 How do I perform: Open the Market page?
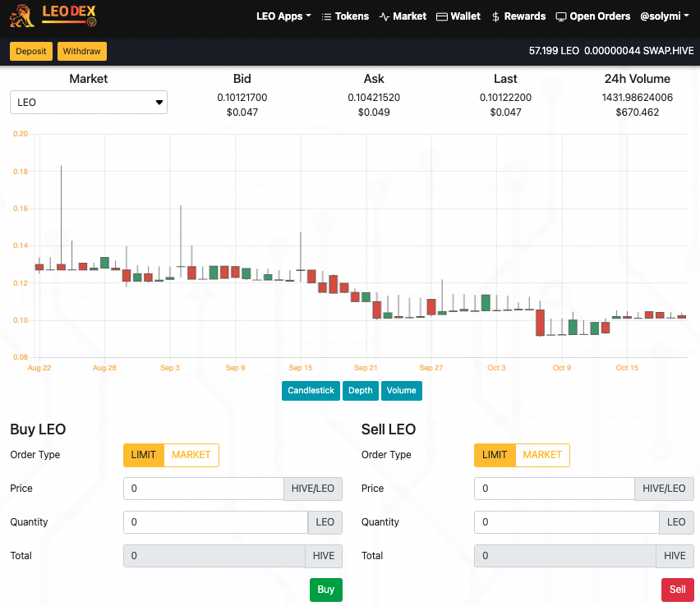[x=403, y=16]
